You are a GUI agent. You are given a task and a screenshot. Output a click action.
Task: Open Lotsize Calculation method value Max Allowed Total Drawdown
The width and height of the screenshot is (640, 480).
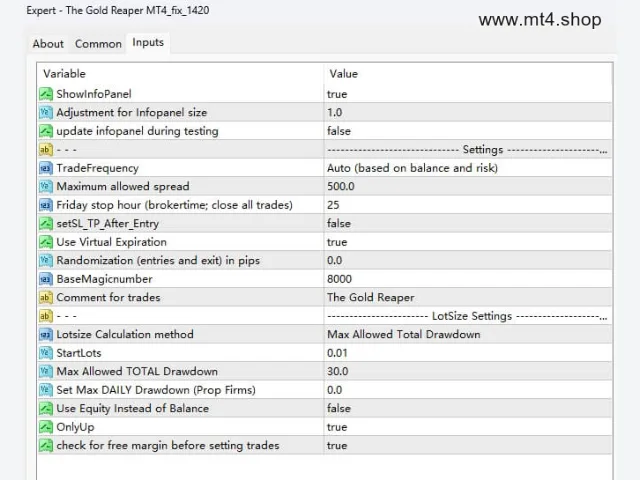(404, 334)
